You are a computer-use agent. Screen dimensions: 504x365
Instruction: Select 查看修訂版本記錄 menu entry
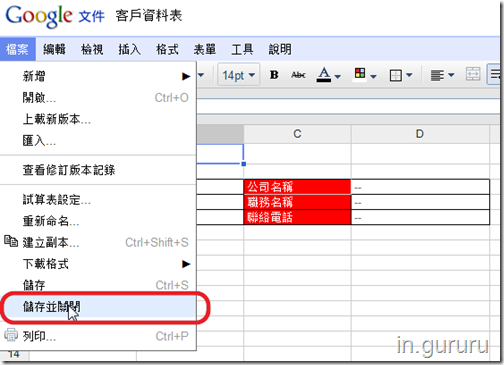(98, 170)
